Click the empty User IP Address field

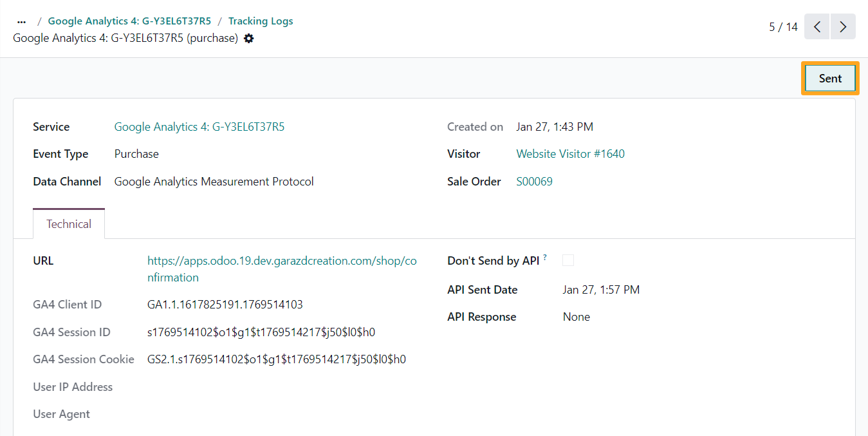click(x=282, y=387)
